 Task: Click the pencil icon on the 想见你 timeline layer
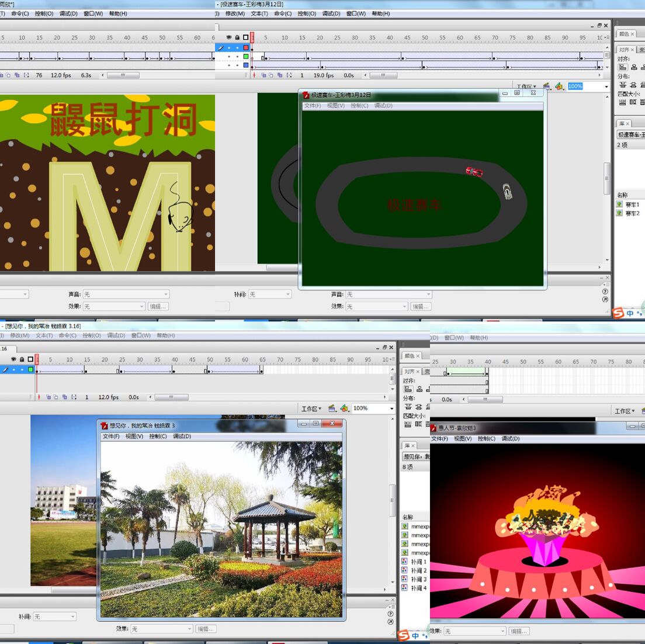click(6, 369)
